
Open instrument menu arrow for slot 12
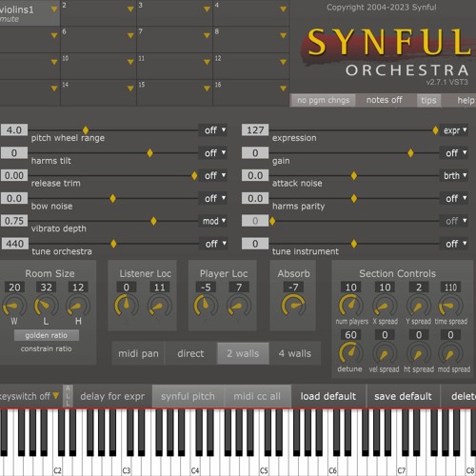(x=284, y=62)
